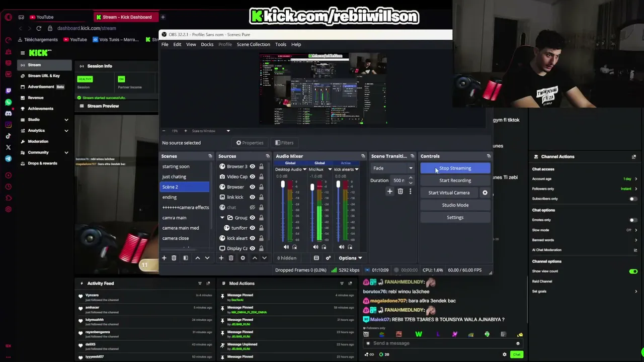Open the OBS Scene Collection menu
Viewport: 644px width, 362px height.
pos(253,44)
